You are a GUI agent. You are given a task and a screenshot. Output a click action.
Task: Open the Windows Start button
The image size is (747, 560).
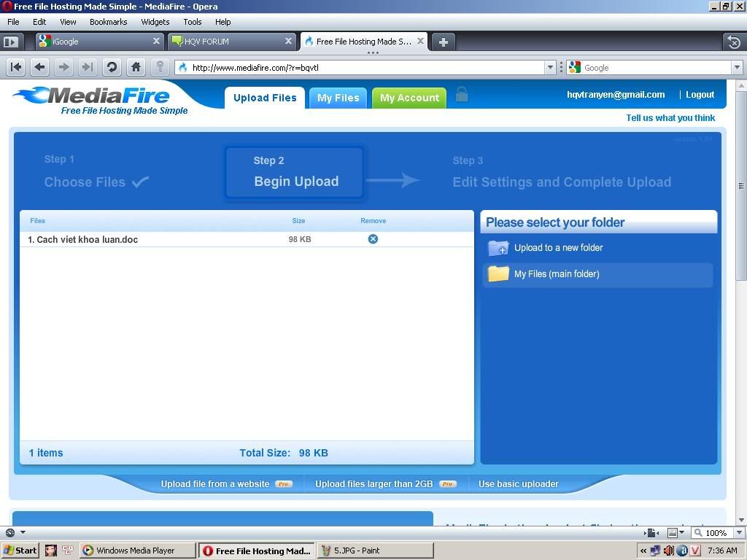coord(20,551)
